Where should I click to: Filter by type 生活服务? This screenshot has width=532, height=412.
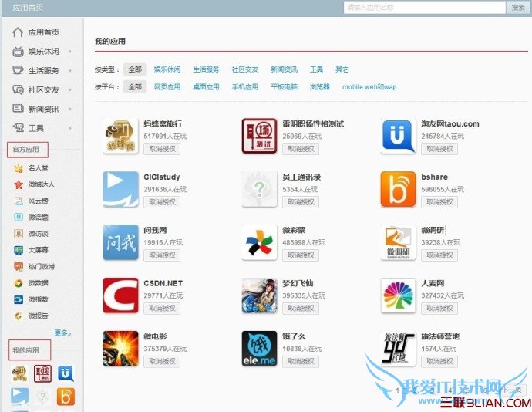pyautogui.click(x=206, y=69)
